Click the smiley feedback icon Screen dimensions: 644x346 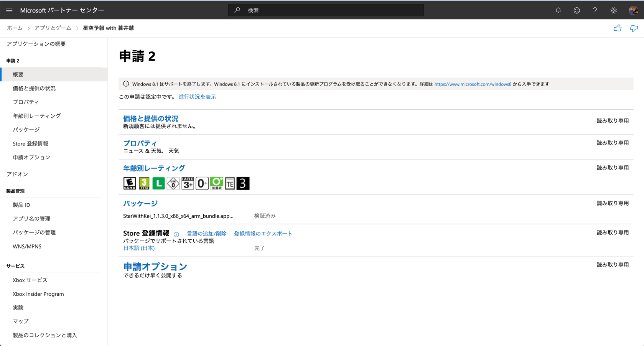576,10
